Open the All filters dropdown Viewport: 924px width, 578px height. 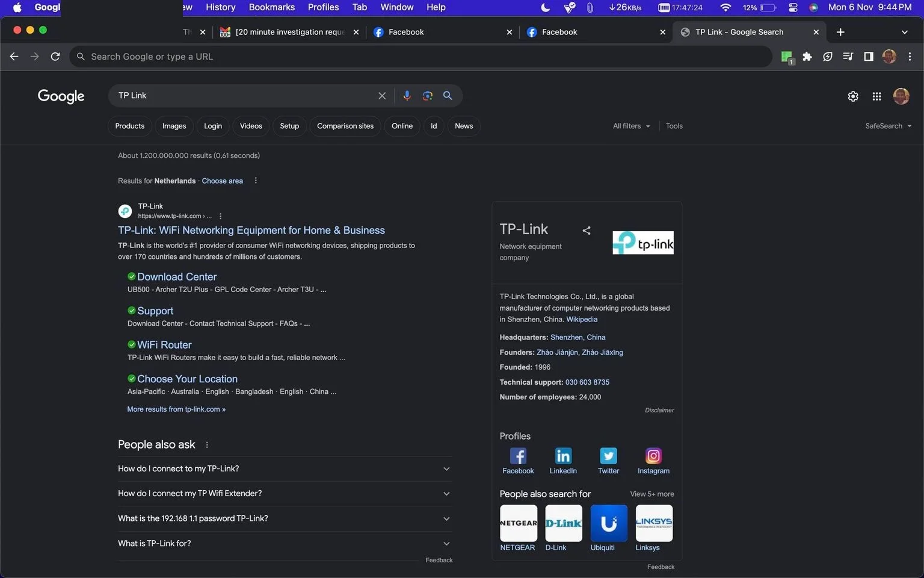click(x=632, y=126)
